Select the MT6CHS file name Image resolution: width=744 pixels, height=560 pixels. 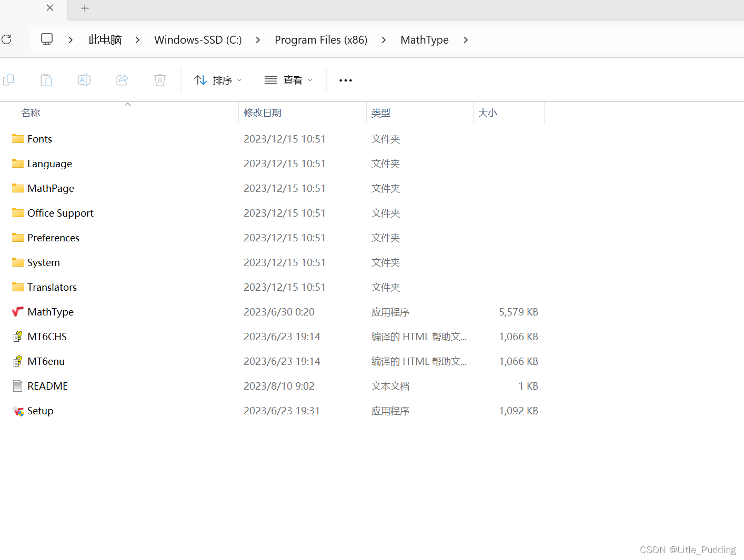pos(47,337)
